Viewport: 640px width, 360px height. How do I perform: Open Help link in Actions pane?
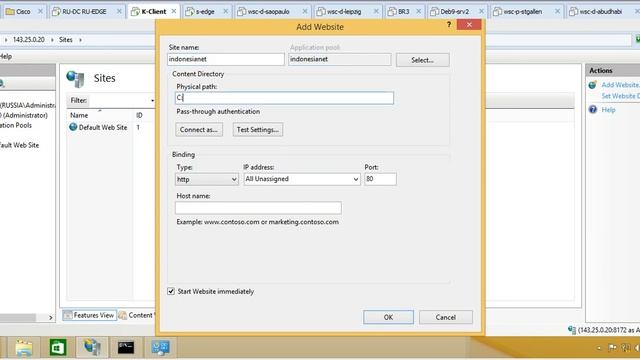(x=608, y=110)
